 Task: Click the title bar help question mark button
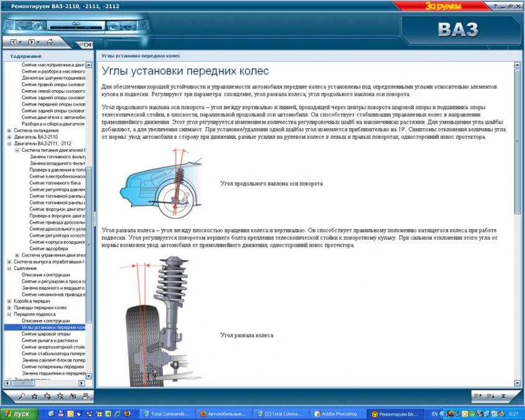495,6
